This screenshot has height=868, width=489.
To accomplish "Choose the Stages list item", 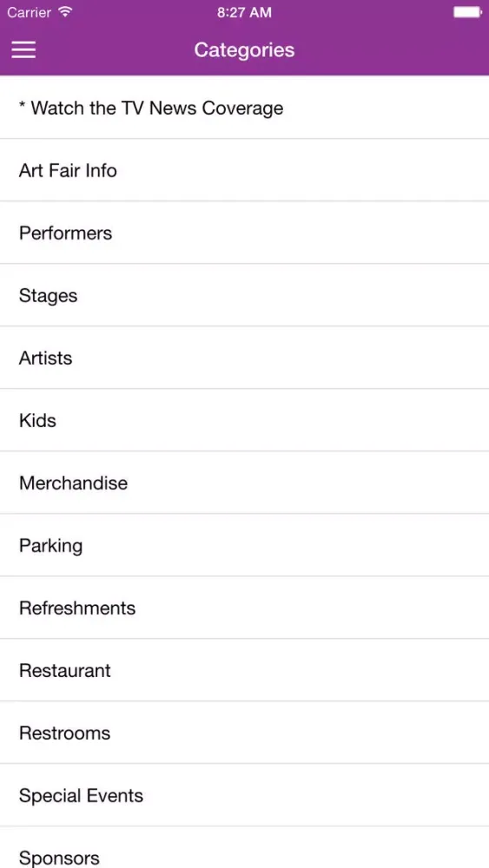I will (x=244, y=295).
